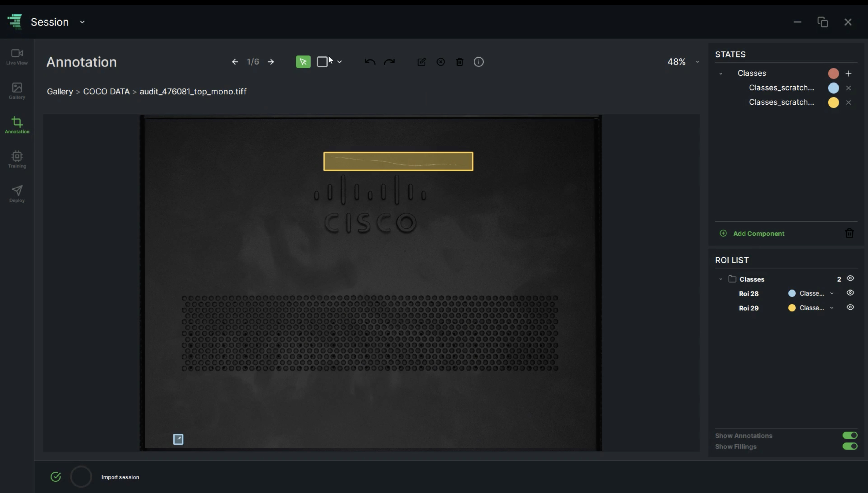The height and width of the screenshot is (493, 868).
Task: Close the application window
Action: click(x=848, y=22)
